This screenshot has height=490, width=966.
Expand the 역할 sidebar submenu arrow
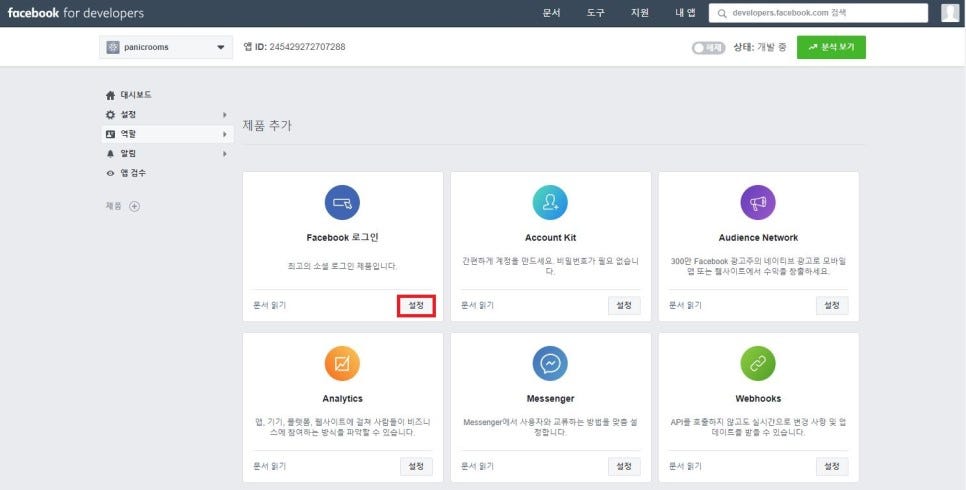pos(225,134)
